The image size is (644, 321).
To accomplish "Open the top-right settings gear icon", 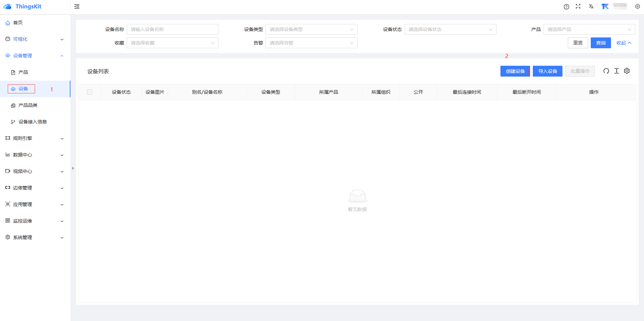I will [x=638, y=6].
